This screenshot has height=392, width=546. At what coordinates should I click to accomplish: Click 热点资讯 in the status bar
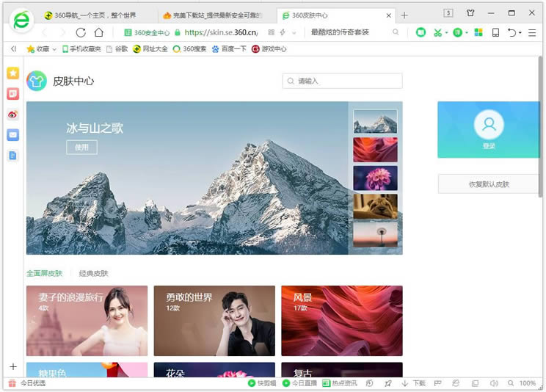coord(340,383)
